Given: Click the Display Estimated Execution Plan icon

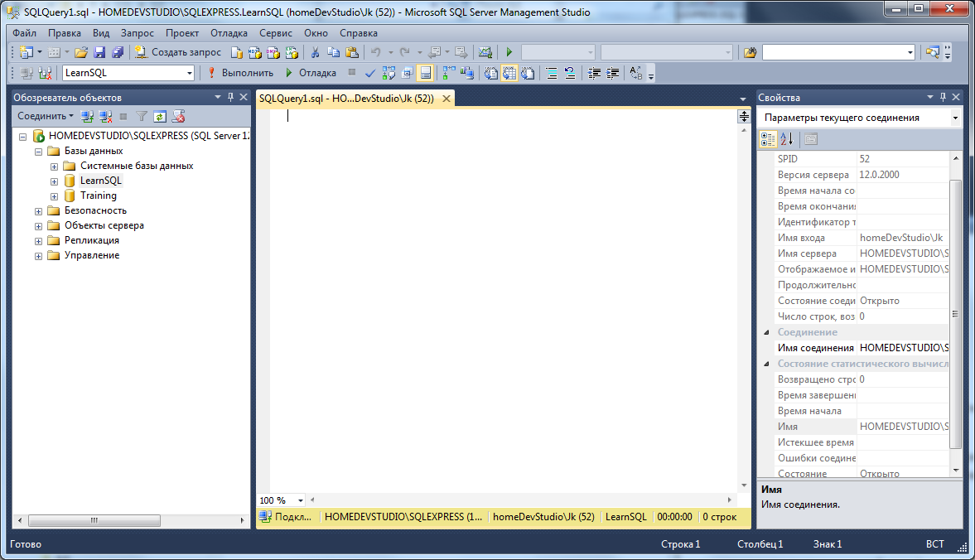Looking at the screenshot, I should point(389,74).
